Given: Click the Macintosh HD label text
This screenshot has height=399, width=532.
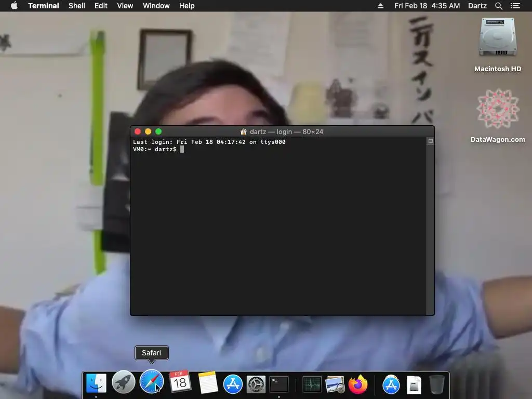Looking at the screenshot, I should tap(498, 69).
